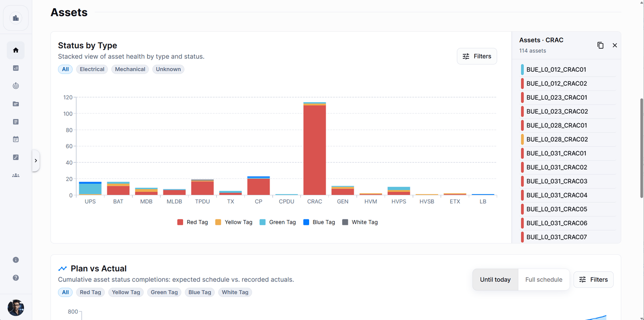This screenshot has width=644, height=320.
Task: Open Filters for Status by Type
Action: [477, 56]
